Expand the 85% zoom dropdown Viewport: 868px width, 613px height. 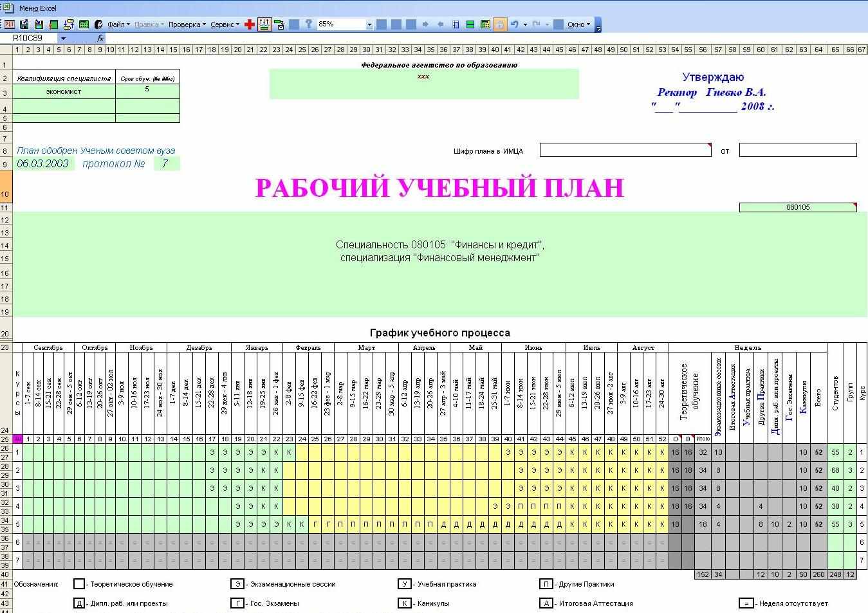[x=369, y=24]
